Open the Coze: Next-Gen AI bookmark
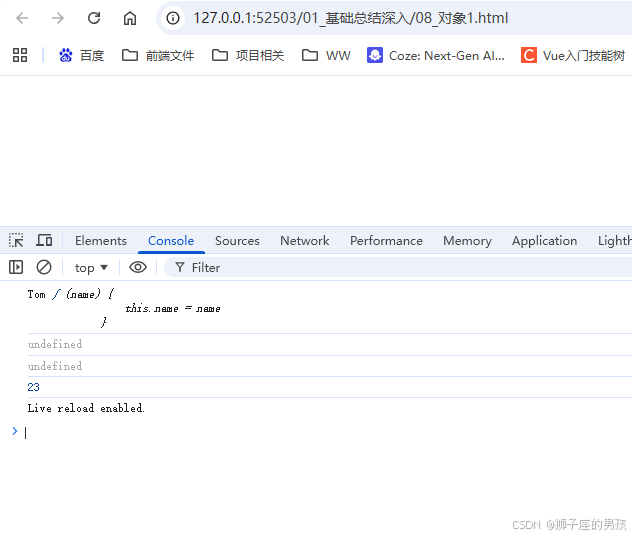 pyautogui.click(x=436, y=55)
